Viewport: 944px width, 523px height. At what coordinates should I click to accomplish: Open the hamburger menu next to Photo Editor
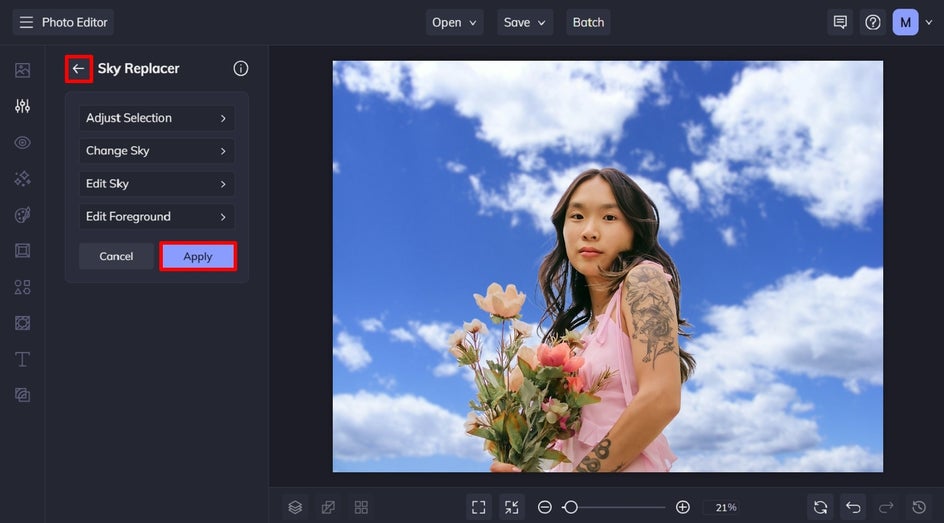click(x=26, y=22)
